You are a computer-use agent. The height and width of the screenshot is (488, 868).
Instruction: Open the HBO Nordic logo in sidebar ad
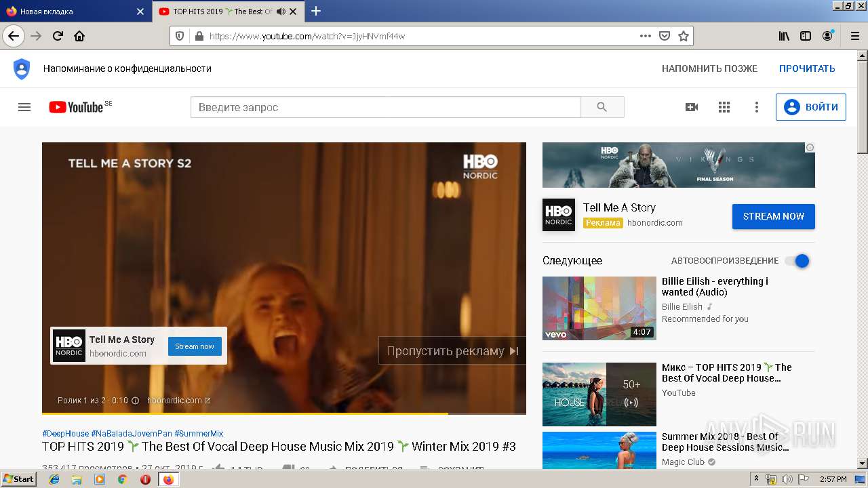pos(559,215)
